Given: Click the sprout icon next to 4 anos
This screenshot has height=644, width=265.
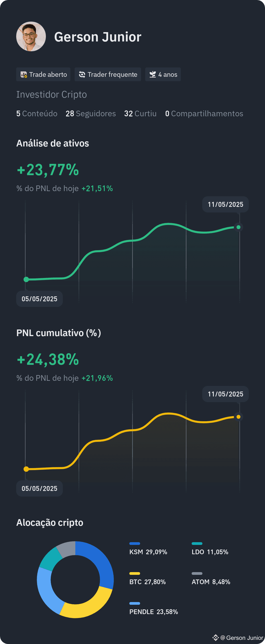Looking at the screenshot, I should (153, 75).
